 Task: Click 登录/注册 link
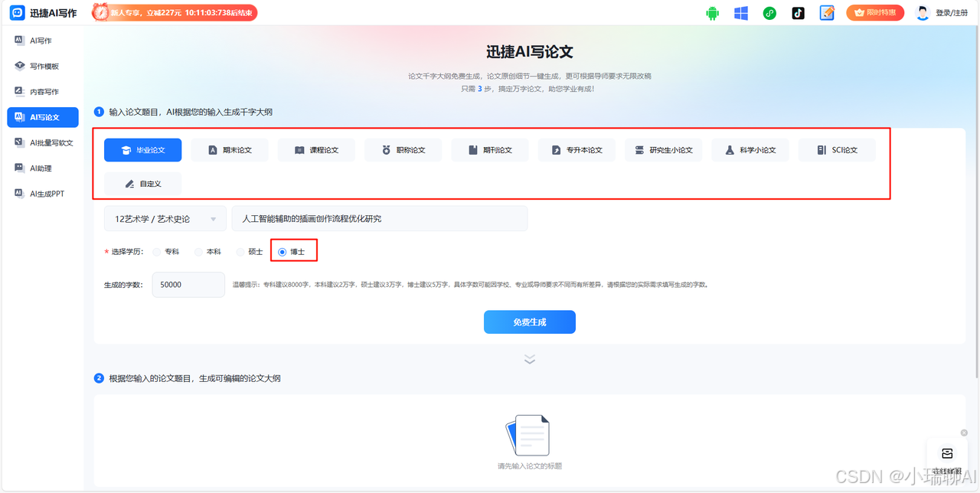point(952,13)
